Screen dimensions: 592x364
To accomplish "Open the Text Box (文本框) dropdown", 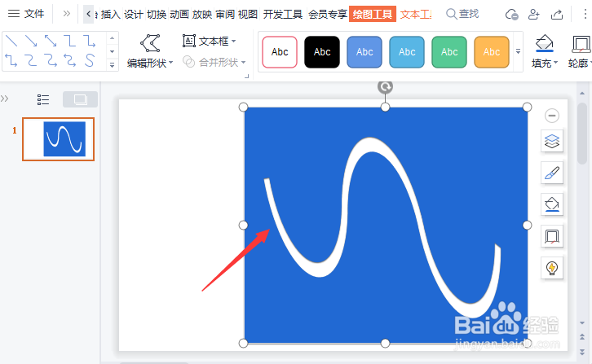I will (x=210, y=41).
